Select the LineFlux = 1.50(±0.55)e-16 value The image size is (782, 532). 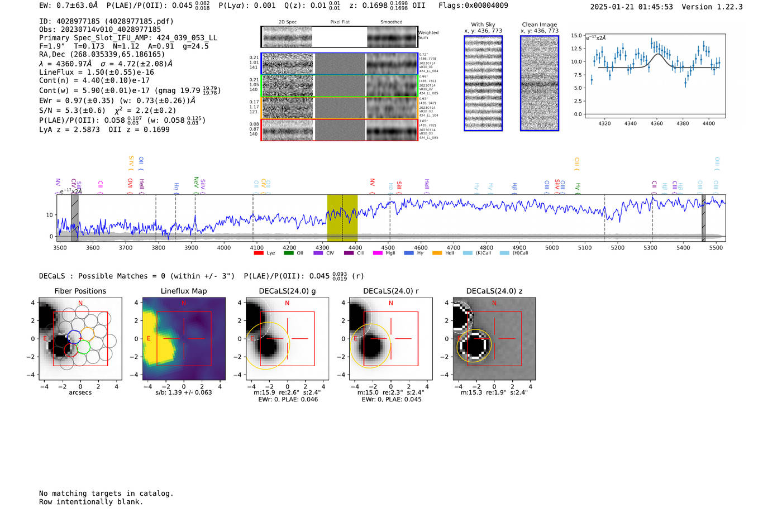(97, 72)
